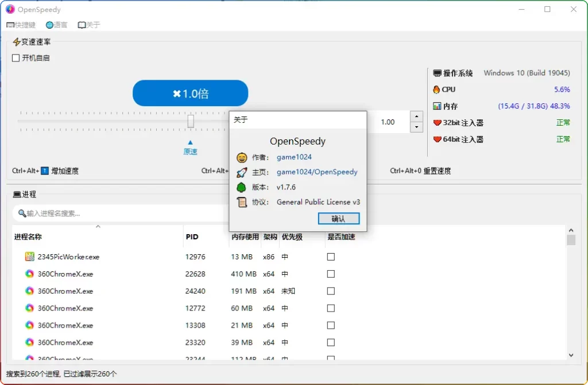Click the lightning 变速速率 icon
Viewport: 588px width, 385px height.
click(16, 42)
